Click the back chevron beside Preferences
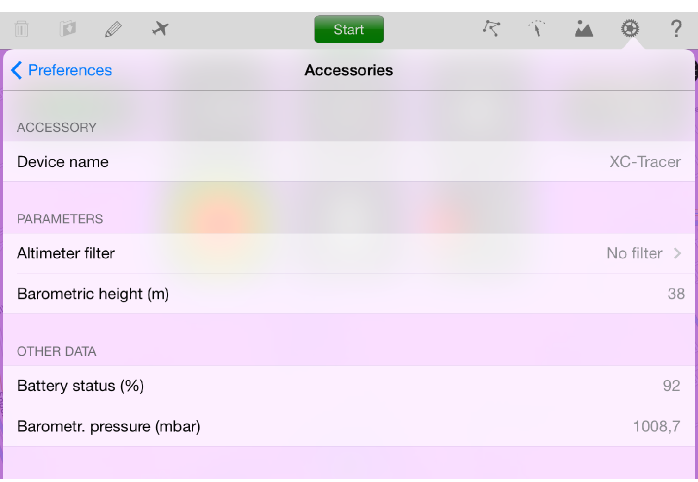This screenshot has height=482, width=698. coord(16,70)
